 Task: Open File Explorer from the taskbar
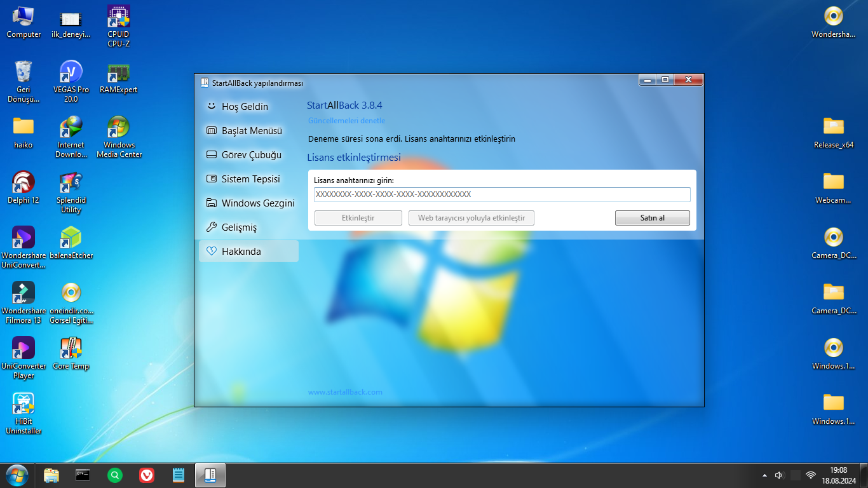click(51, 475)
